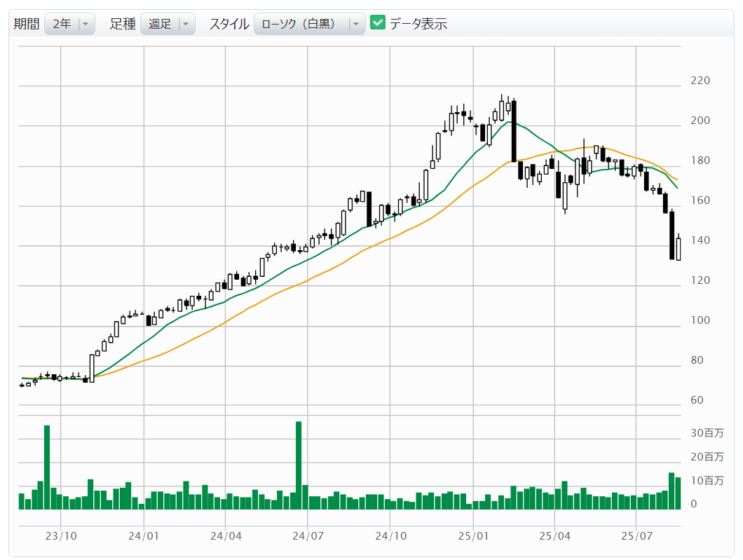Viewport: 743px width, 560px height.
Task: Click the arrow icon beside 週足
Action: tap(185, 24)
